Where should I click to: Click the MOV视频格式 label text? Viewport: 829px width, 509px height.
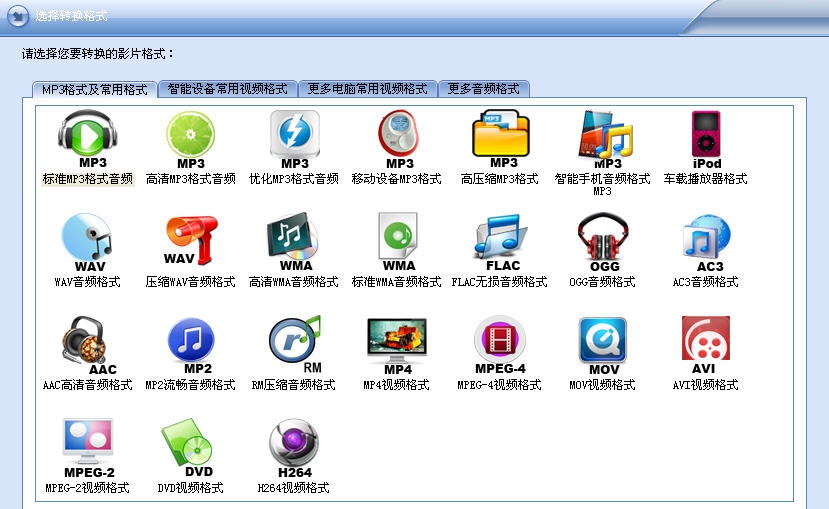click(x=602, y=385)
